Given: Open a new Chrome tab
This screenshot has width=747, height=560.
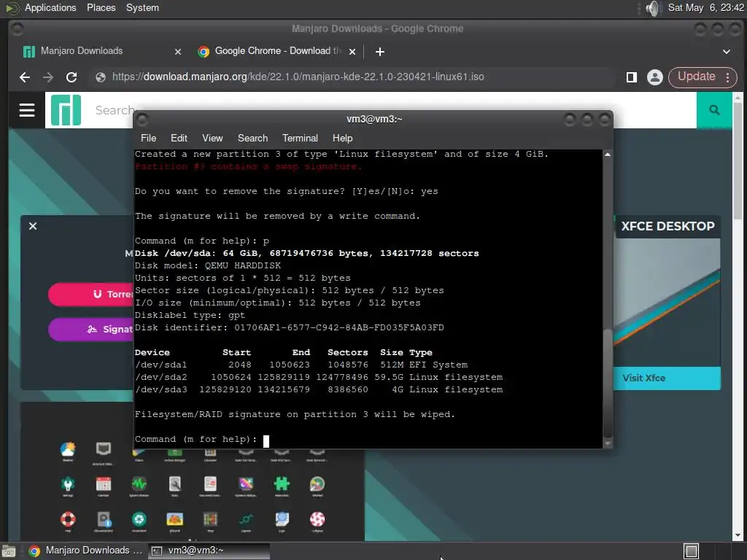Looking at the screenshot, I should pos(379,52).
